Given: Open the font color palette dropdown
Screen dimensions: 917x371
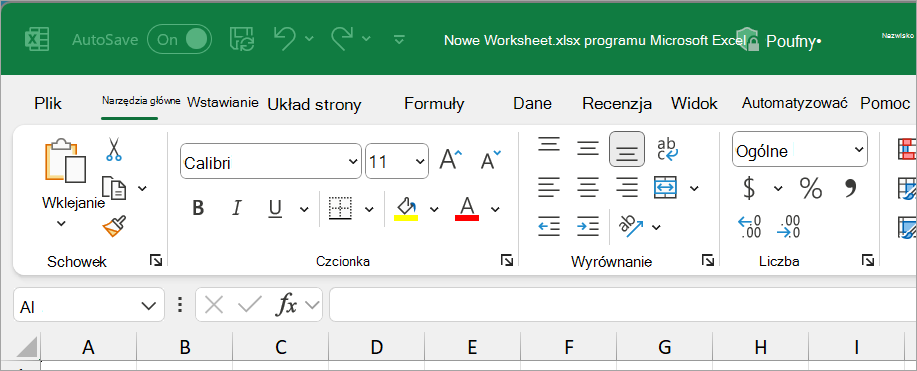Looking at the screenshot, I should tap(495, 209).
